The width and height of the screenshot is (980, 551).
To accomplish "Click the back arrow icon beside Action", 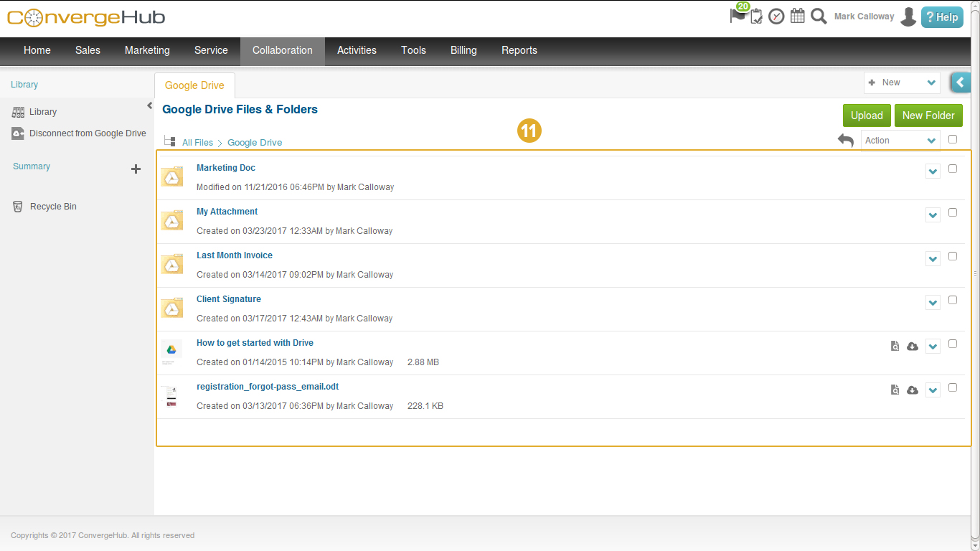I will [x=846, y=141].
